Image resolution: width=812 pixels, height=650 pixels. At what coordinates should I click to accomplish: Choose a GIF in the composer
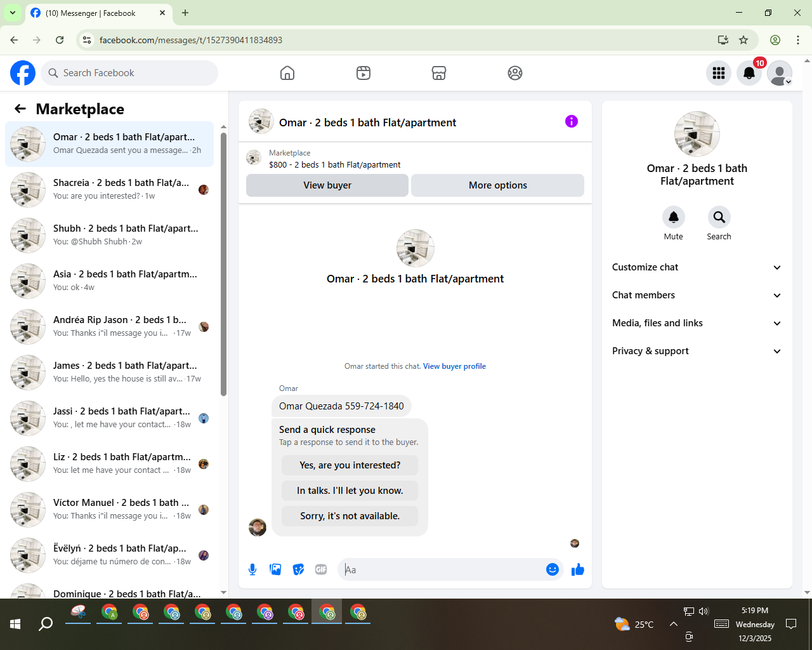click(x=321, y=569)
